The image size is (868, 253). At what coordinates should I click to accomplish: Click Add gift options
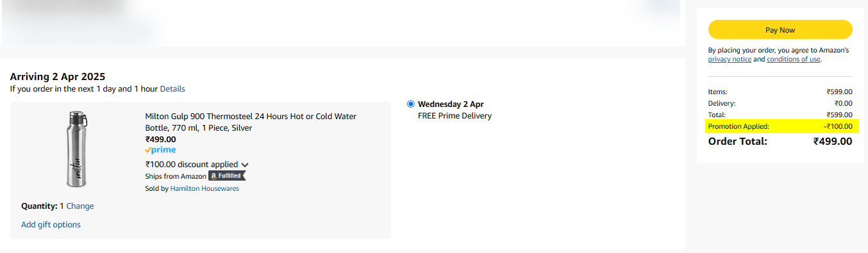tap(51, 225)
